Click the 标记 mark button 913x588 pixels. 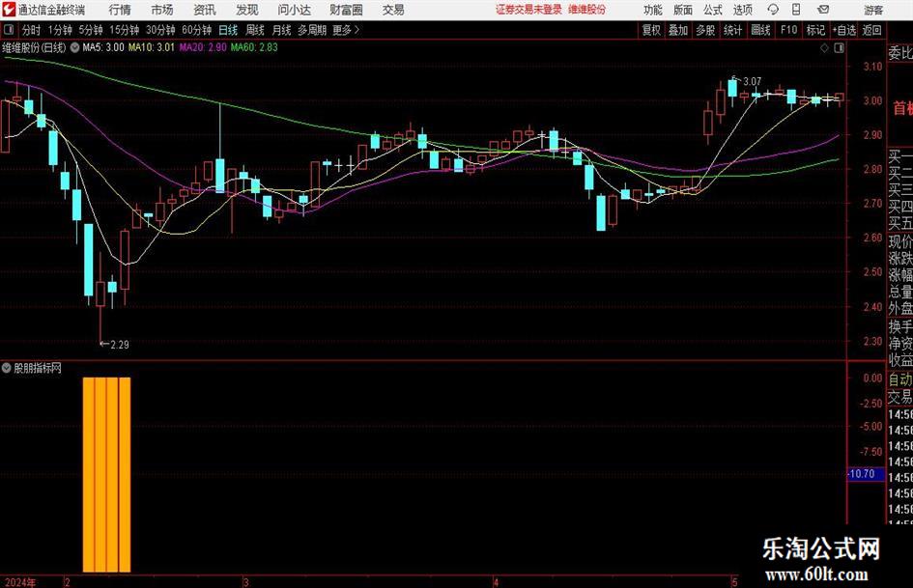click(x=815, y=30)
